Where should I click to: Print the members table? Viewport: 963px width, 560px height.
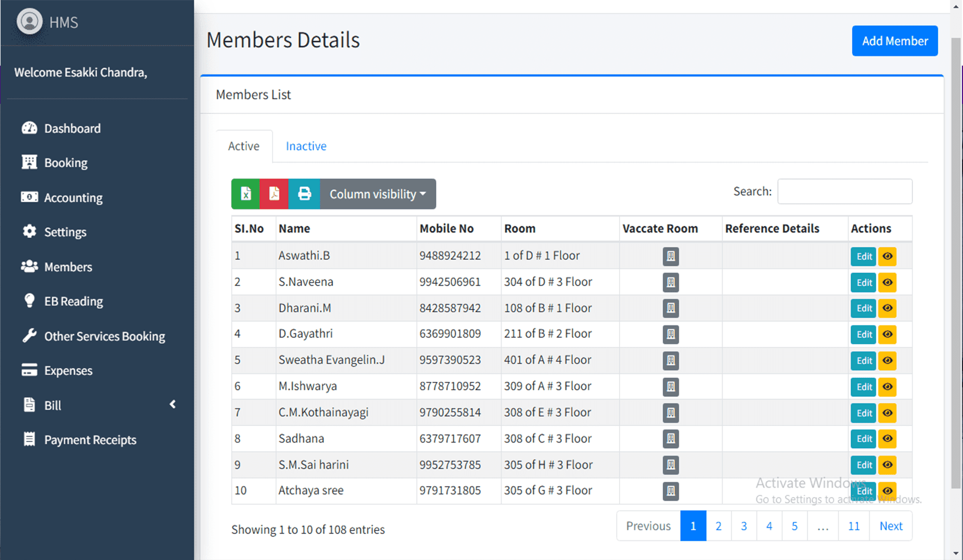coord(304,194)
